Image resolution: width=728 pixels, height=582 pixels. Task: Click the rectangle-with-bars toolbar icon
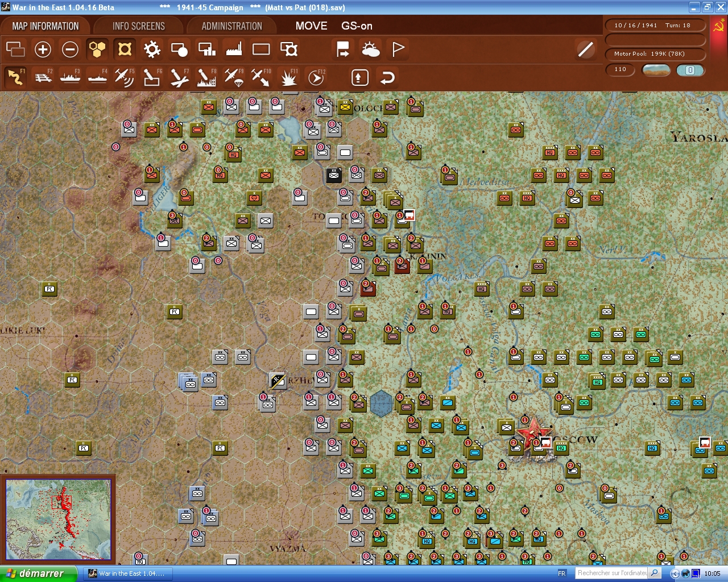[206, 49]
